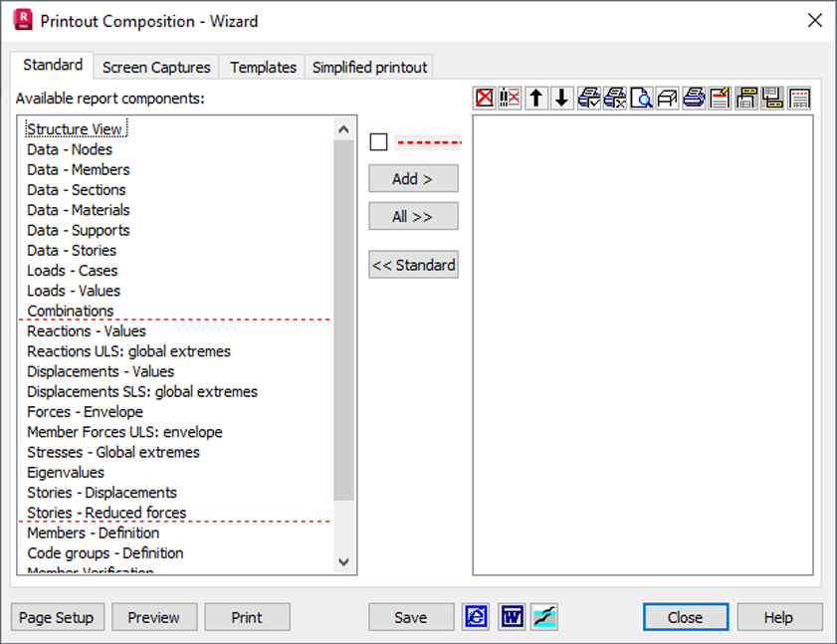The width and height of the screenshot is (837, 644).
Task: Open the Page Setup dialog
Action: tap(57, 617)
